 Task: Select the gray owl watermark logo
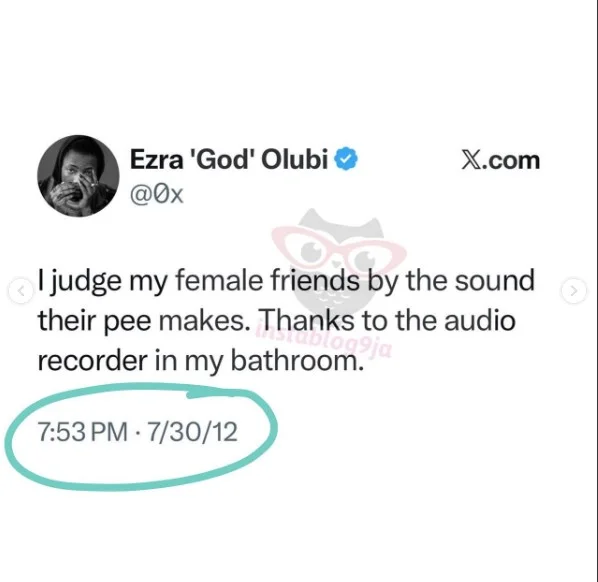point(339,265)
